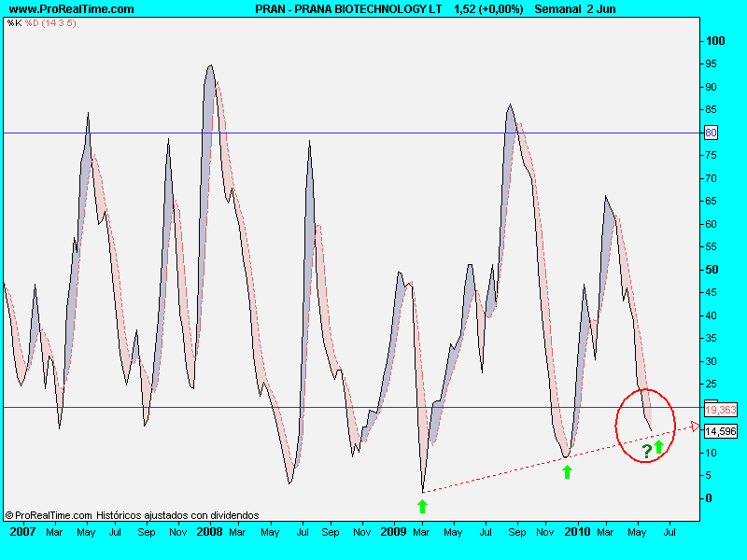Click the 50 label on the y-axis
This screenshot has height=560, width=747.
pos(712,270)
